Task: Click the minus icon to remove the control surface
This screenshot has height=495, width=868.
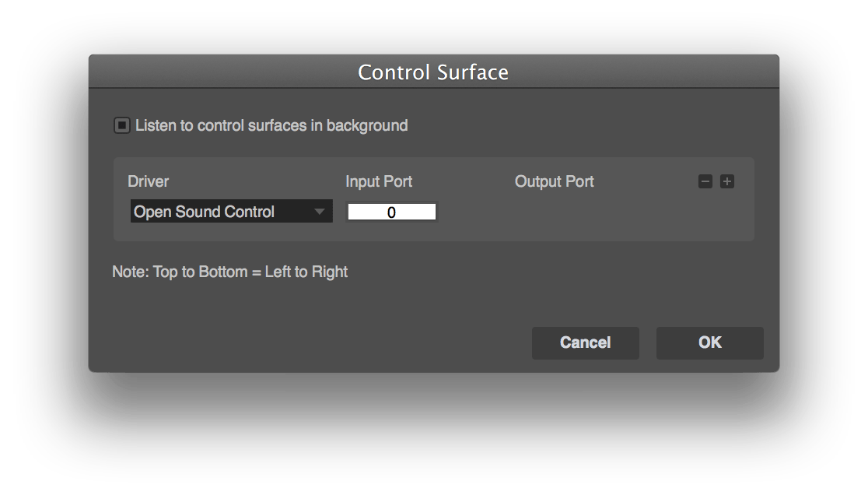Action: coord(705,182)
